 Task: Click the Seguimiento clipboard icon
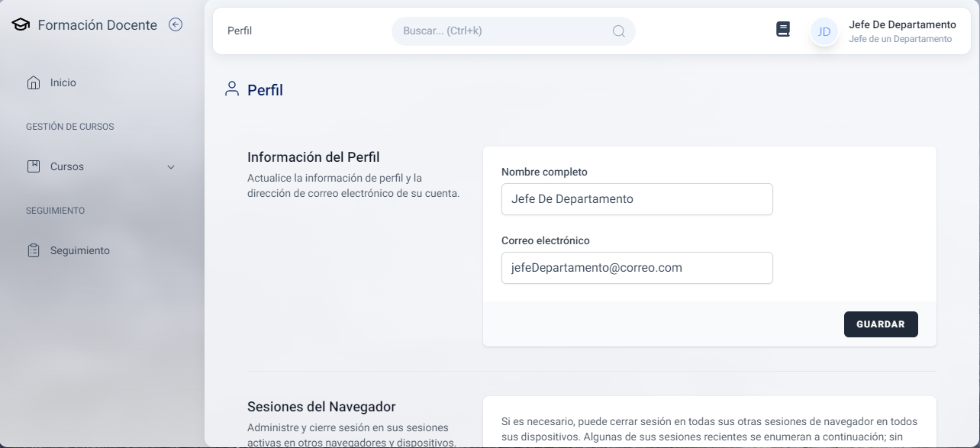(x=33, y=250)
